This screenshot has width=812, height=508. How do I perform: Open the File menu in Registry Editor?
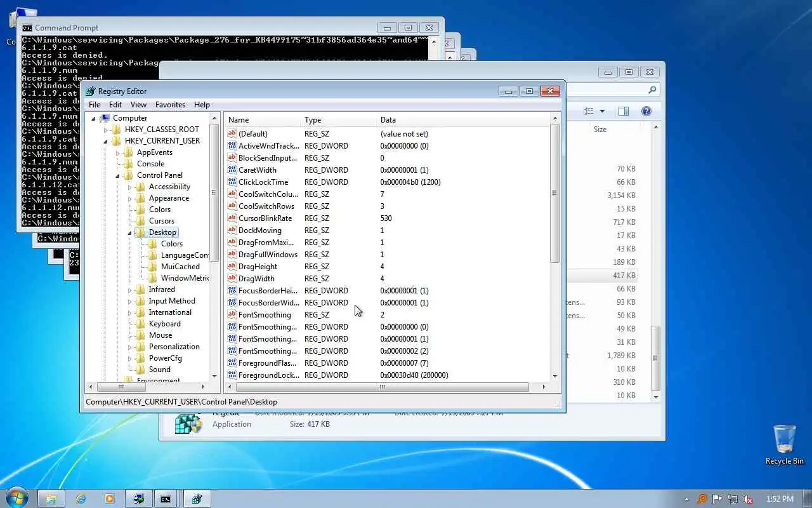95,105
